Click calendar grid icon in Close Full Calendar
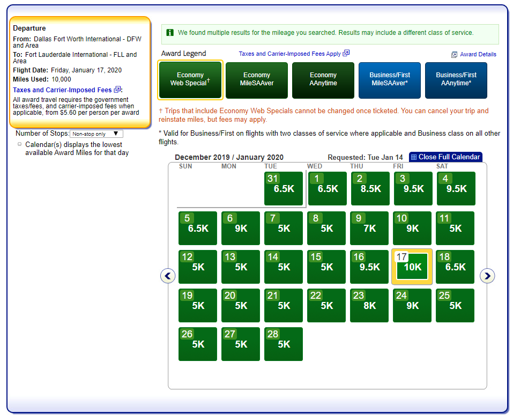Image resolution: width=513 pixels, height=420 pixels. coord(414,157)
